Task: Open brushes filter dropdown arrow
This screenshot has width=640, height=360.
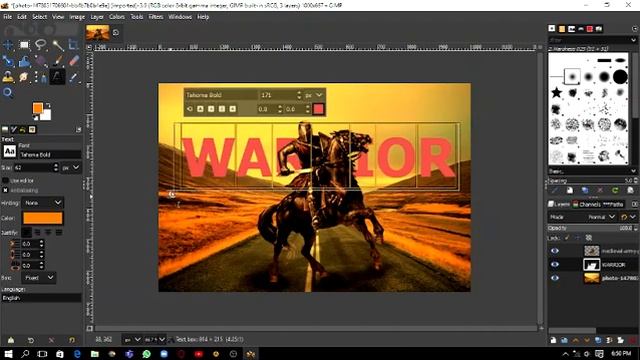Action: (x=633, y=40)
